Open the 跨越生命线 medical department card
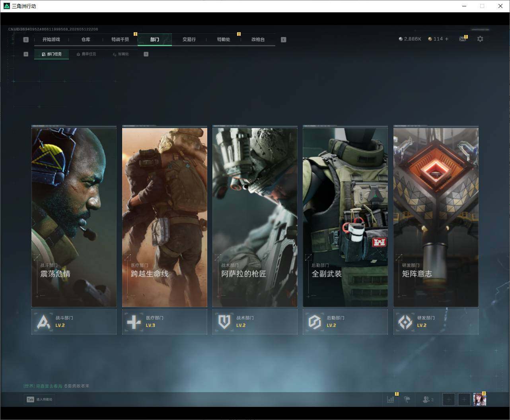 [x=165, y=217]
